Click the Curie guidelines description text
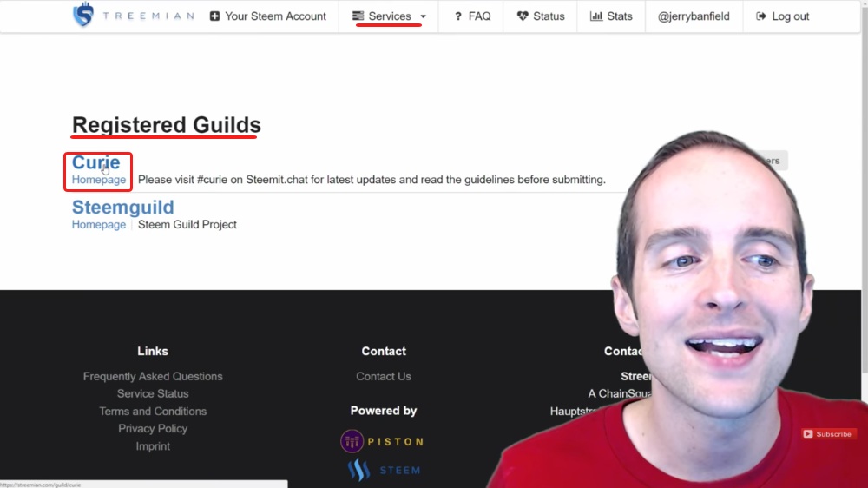The height and width of the screenshot is (488, 868). point(372,180)
